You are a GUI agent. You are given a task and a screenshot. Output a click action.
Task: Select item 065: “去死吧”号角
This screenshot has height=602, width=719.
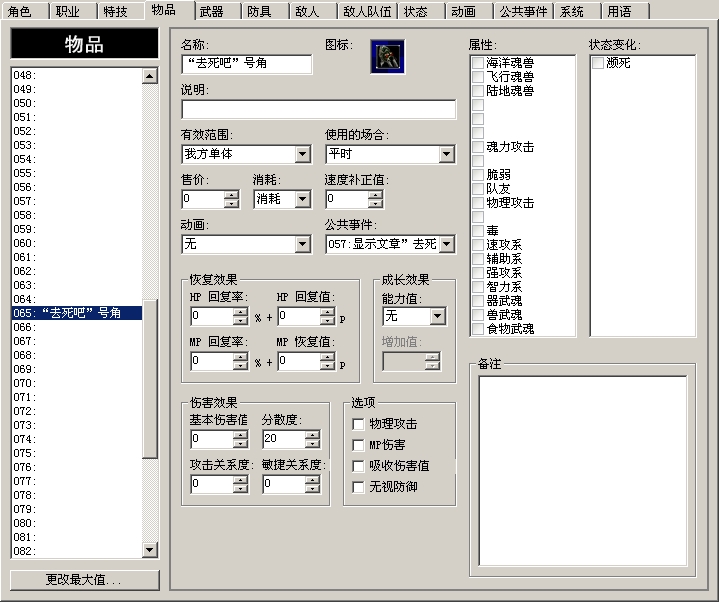click(x=77, y=313)
